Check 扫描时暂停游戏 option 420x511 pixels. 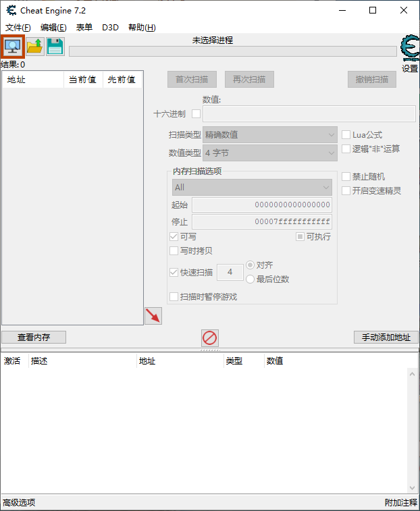tap(174, 296)
